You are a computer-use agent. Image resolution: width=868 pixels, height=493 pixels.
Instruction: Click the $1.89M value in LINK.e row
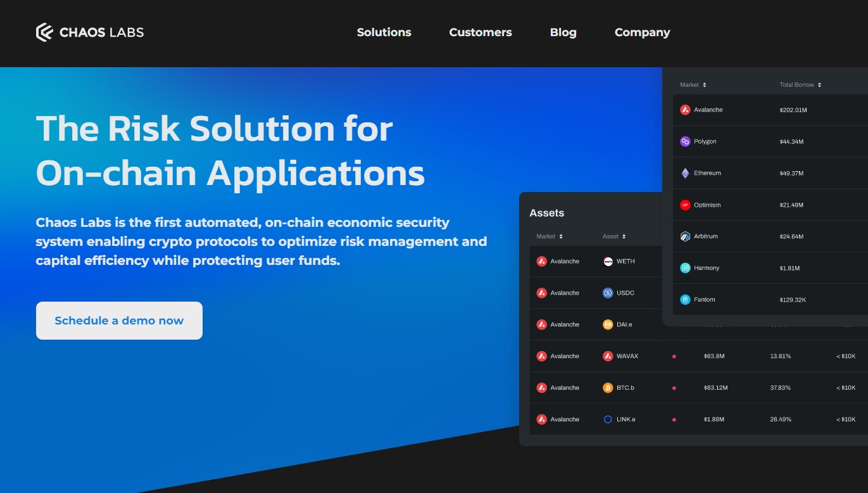click(x=714, y=419)
